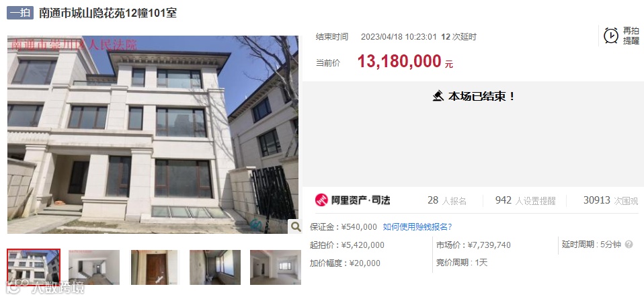The height and width of the screenshot is (299, 644).
Task: Click the 再拍提醒 reminder text
Action: [631, 36]
